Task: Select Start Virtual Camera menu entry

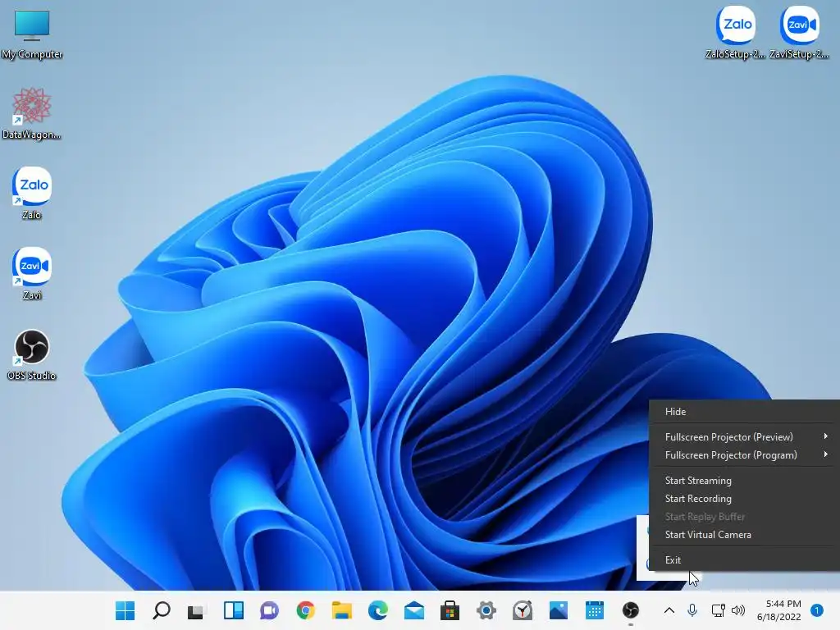Action: pyautogui.click(x=745, y=535)
